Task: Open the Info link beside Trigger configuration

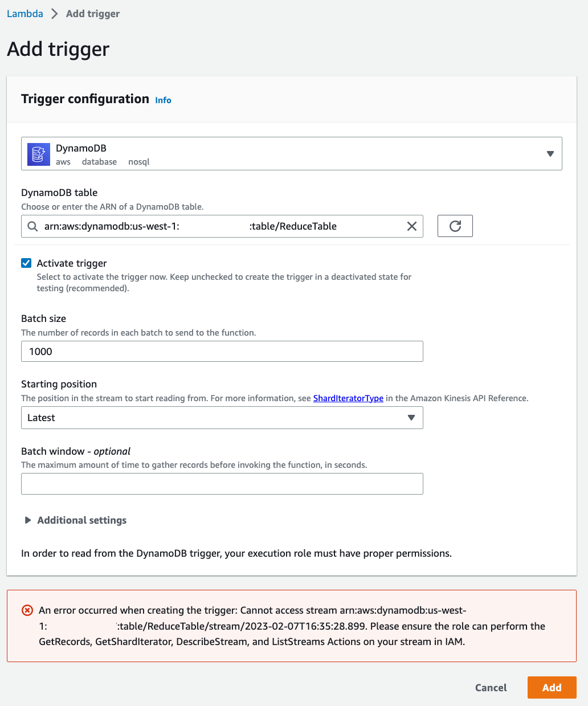Action: (x=163, y=100)
